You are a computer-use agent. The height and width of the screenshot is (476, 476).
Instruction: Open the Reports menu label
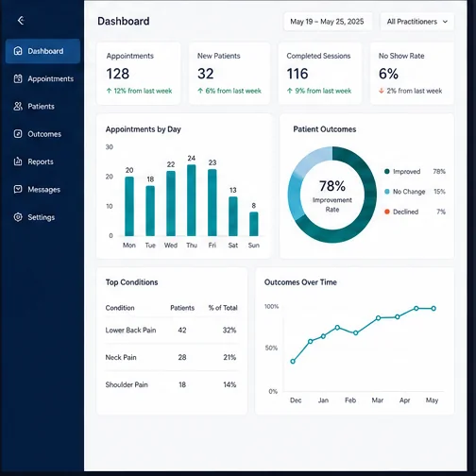coord(41,161)
